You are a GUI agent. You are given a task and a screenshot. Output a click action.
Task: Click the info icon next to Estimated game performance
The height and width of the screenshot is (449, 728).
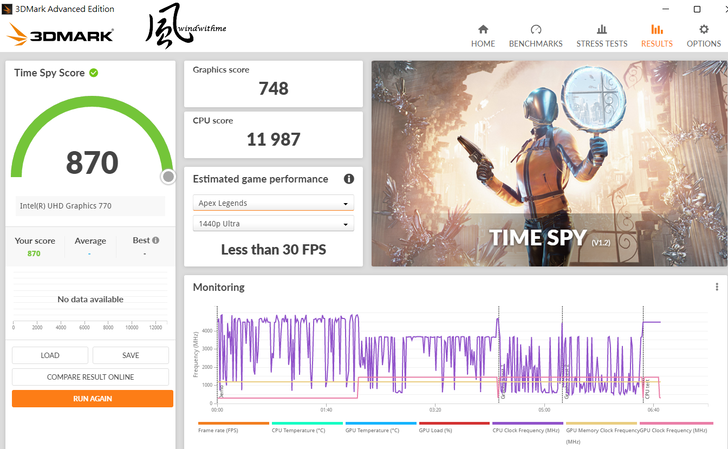point(349,179)
